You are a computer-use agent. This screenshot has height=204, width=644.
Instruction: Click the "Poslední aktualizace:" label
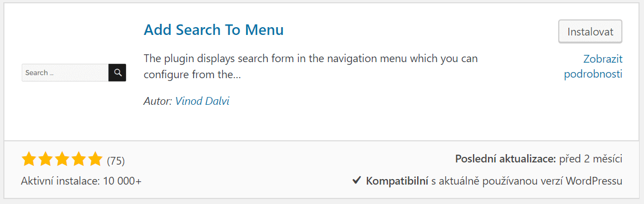[x=506, y=159]
